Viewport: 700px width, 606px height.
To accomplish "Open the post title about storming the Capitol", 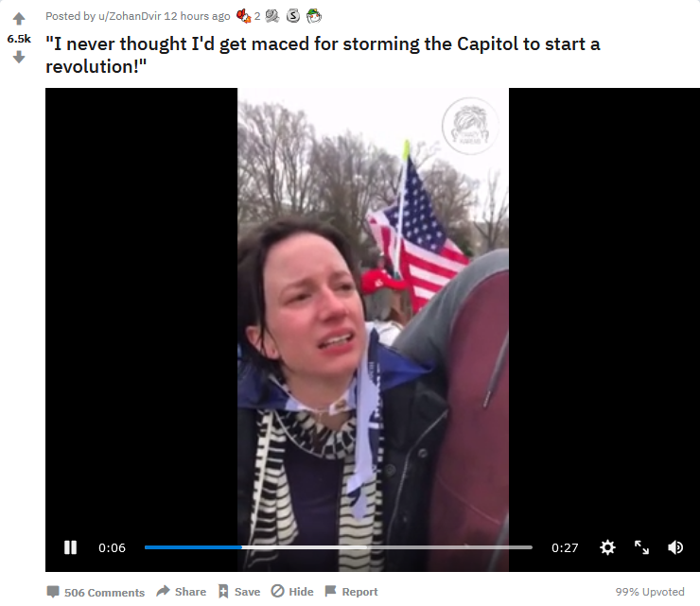I will tap(323, 56).
